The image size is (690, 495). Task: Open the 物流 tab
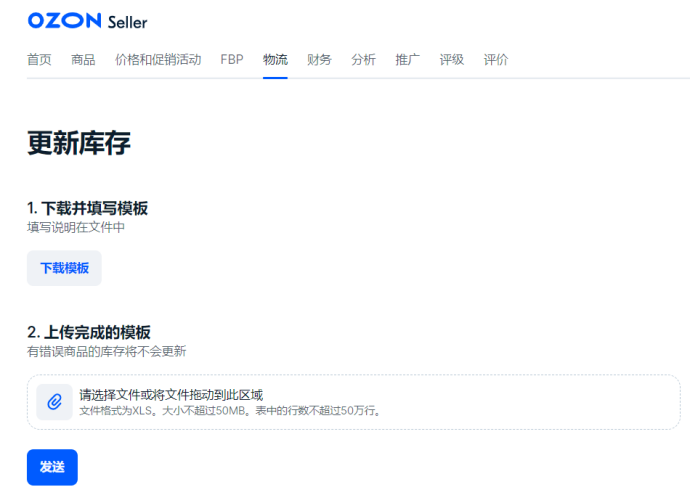275,59
